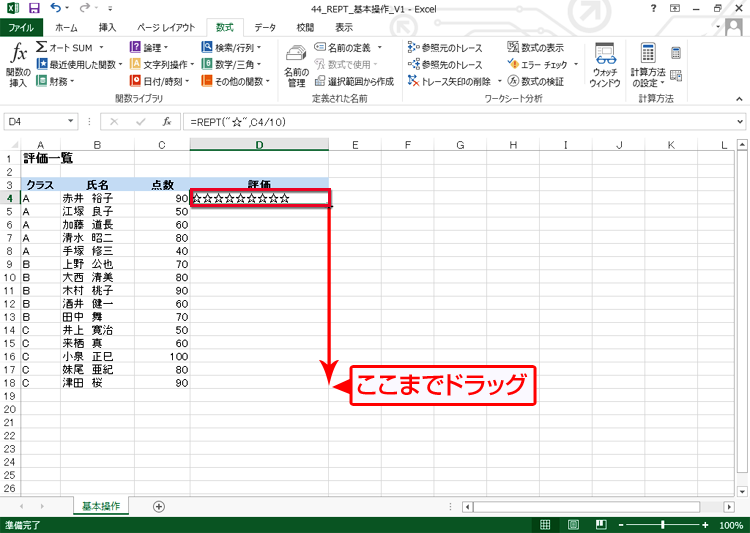The height and width of the screenshot is (533, 750).
Task: Click the Redo arrow in the toolbar
Action: tap(85, 8)
